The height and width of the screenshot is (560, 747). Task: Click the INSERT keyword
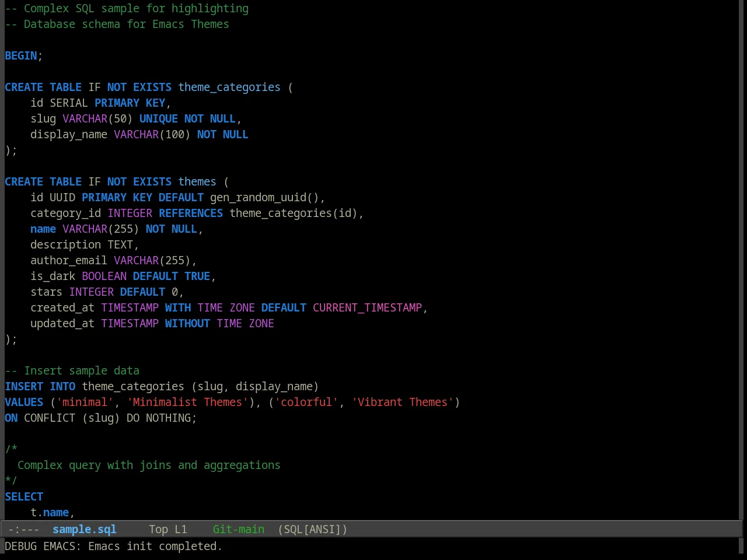(x=24, y=386)
